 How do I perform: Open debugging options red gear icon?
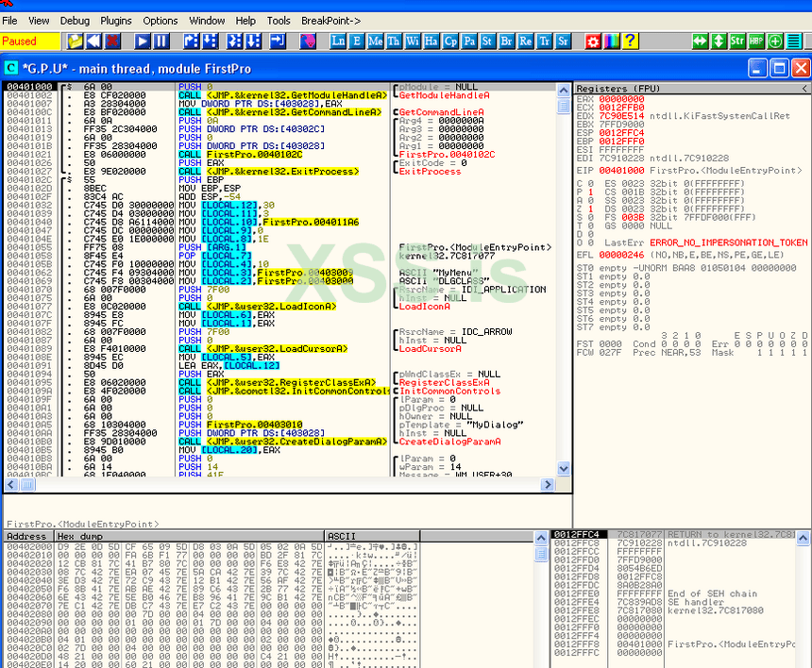pyautogui.click(x=593, y=42)
